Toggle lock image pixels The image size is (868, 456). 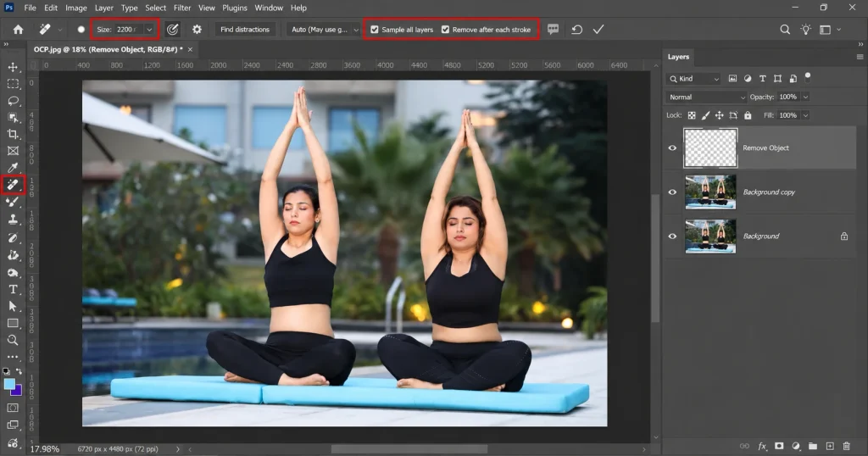705,115
